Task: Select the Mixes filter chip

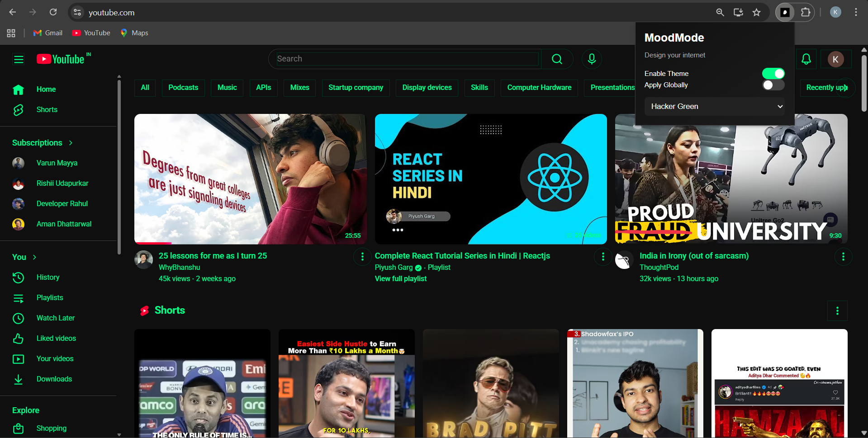Action: click(x=300, y=88)
